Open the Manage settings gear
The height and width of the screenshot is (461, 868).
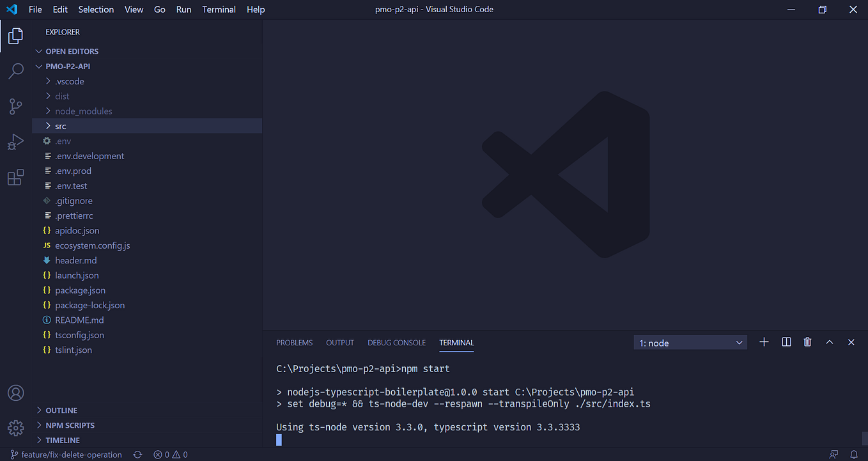click(x=15, y=427)
